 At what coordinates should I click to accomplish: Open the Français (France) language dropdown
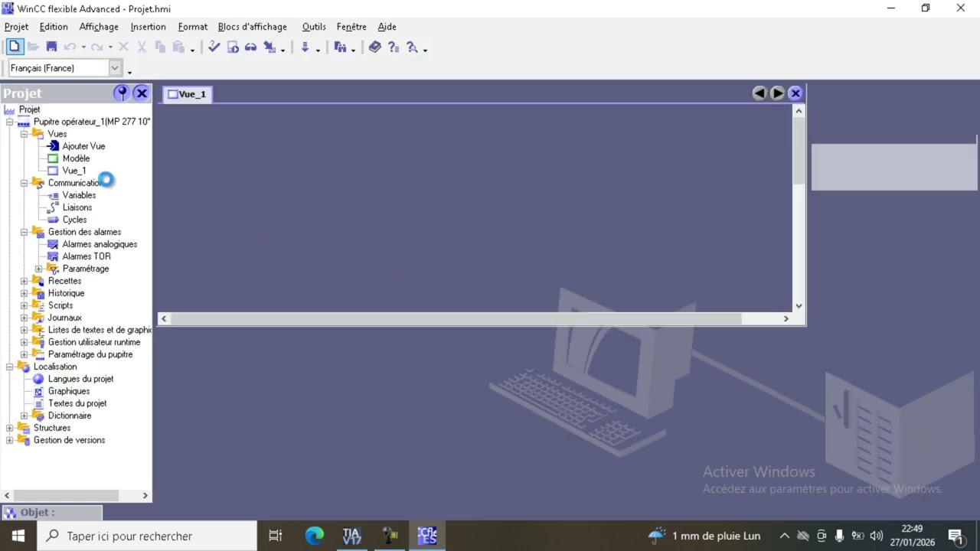click(x=115, y=68)
